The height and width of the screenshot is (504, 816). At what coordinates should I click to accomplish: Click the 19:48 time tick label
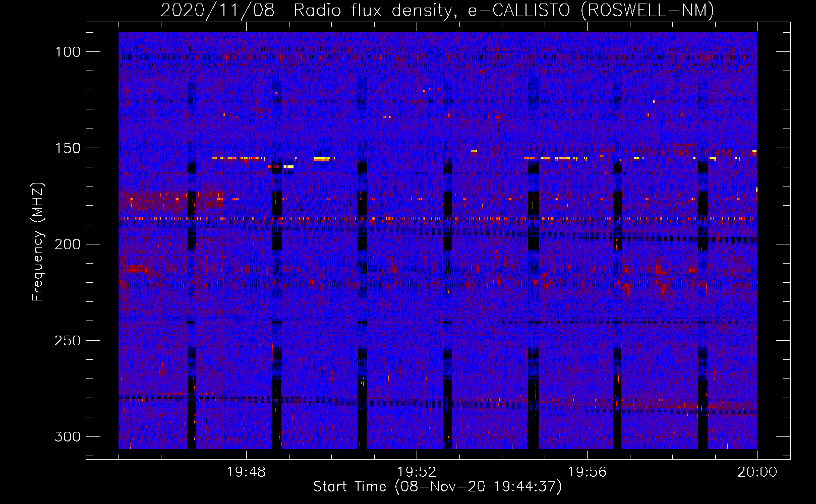pyautogui.click(x=246, y=472)
